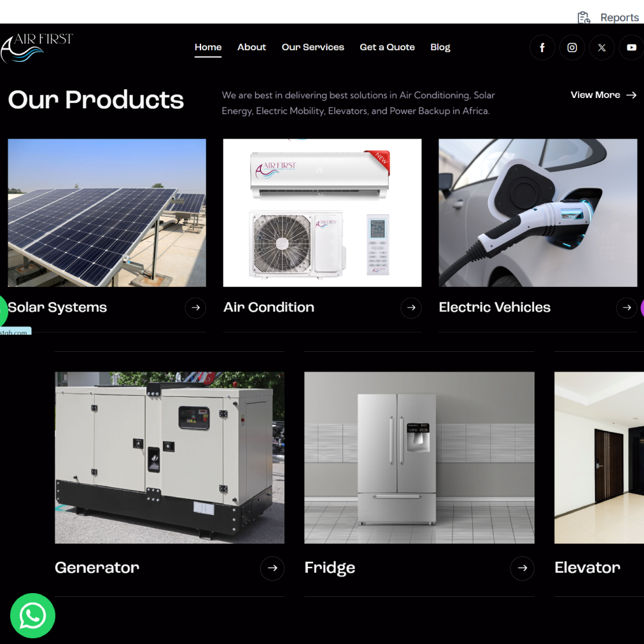Open the Facebook social icon
This screenshot has width=644, height=644.
coord(542,48)
